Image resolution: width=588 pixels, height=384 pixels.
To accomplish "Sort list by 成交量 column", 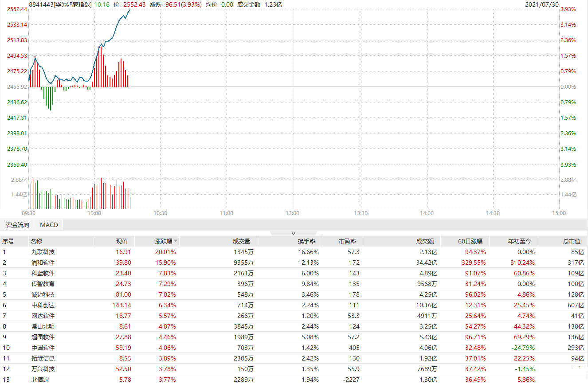I will (x=241, y=241).
